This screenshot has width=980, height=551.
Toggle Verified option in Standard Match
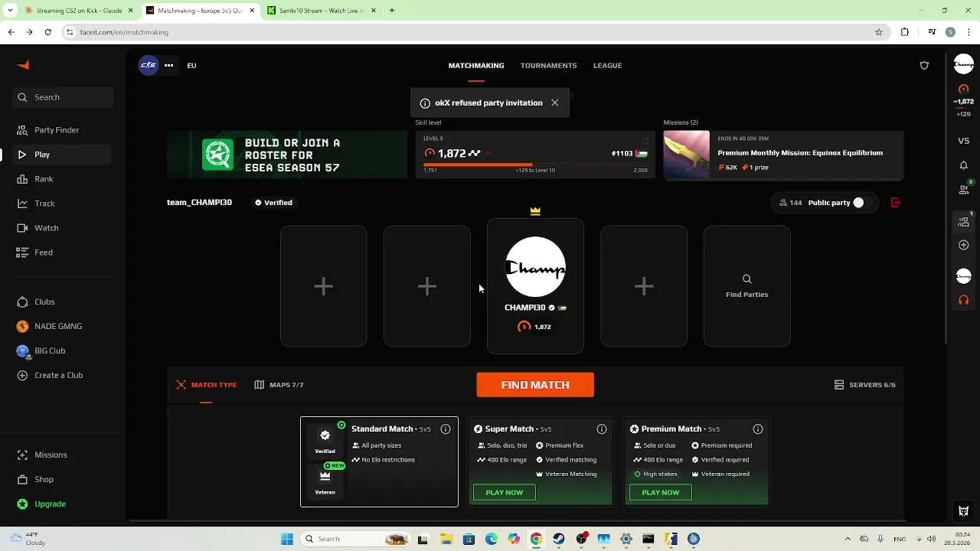click(x=325, y=440)
